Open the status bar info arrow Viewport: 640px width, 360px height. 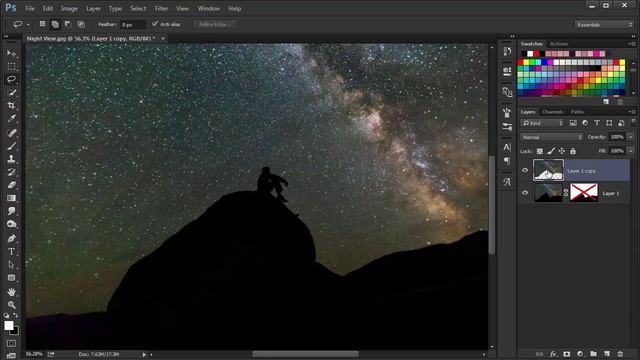144,354
